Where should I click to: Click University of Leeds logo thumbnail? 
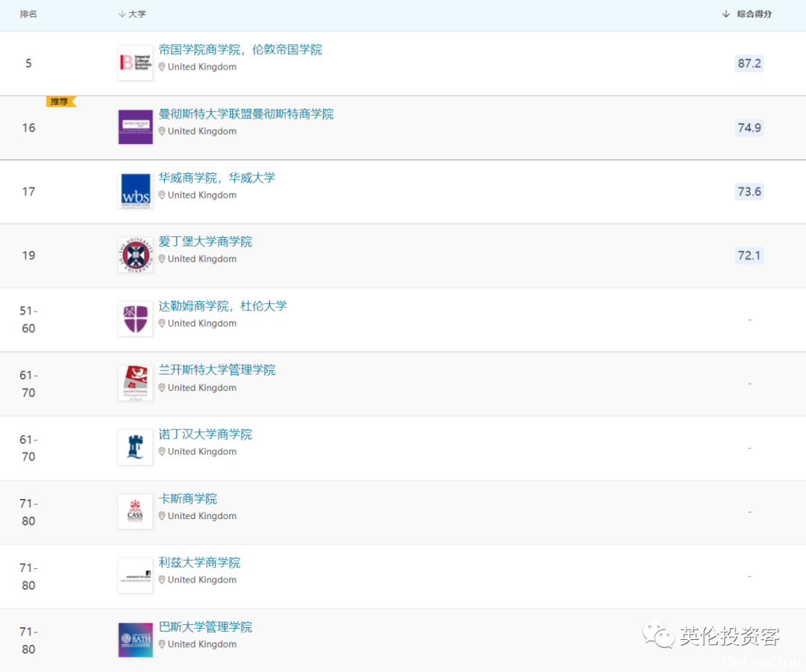[x=136, y=575]
